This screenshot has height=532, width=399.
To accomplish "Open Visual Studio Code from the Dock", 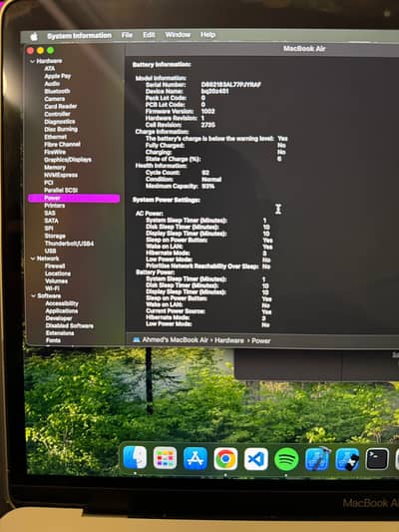I will pos(256,459).
